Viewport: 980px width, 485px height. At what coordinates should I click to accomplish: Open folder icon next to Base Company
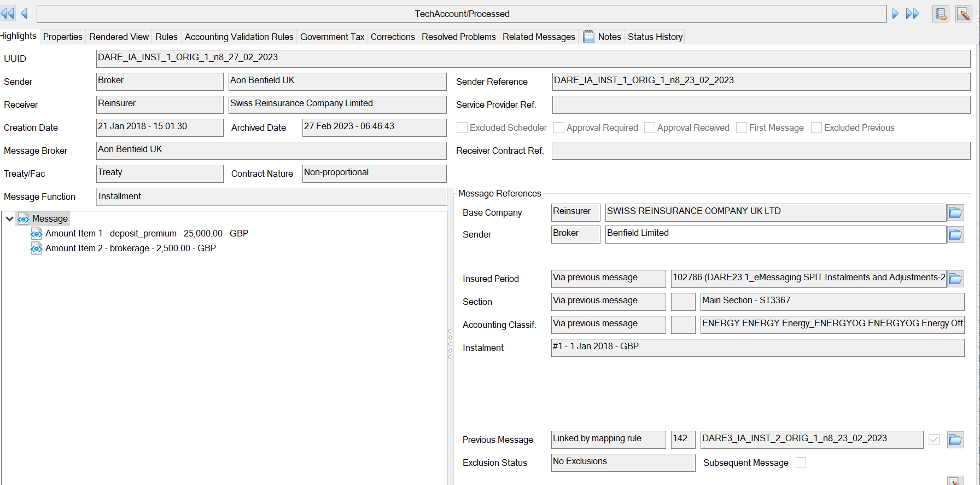tap(955, 213)
